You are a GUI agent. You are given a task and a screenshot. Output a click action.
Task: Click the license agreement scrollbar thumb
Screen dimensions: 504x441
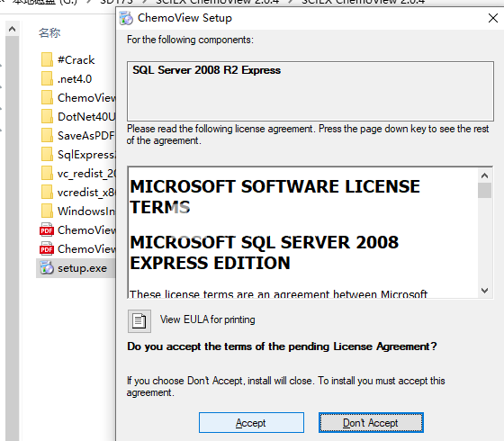pos(484,190)
